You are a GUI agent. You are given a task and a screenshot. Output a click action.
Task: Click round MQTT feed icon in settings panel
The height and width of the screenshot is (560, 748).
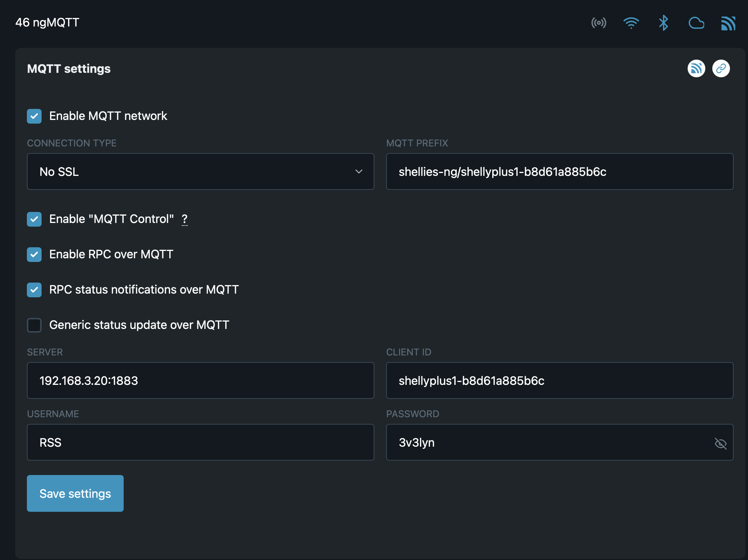(x=696, y=68)
